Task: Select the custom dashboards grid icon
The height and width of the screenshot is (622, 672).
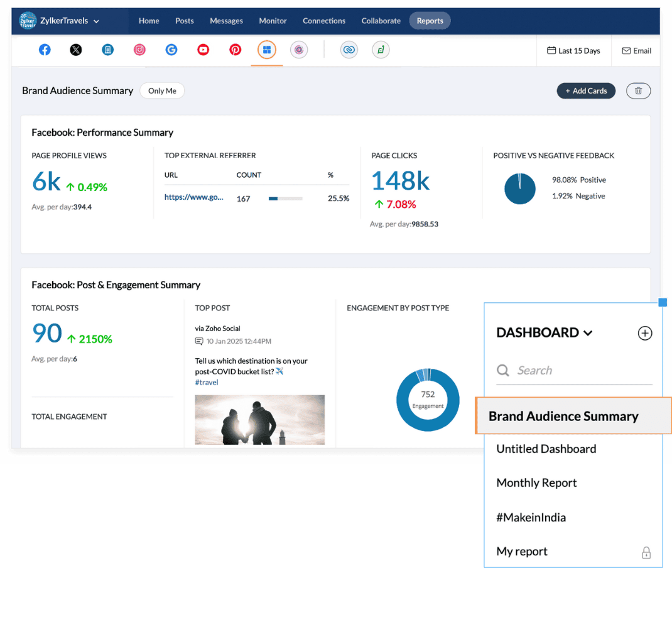Action: pos(267,50)
